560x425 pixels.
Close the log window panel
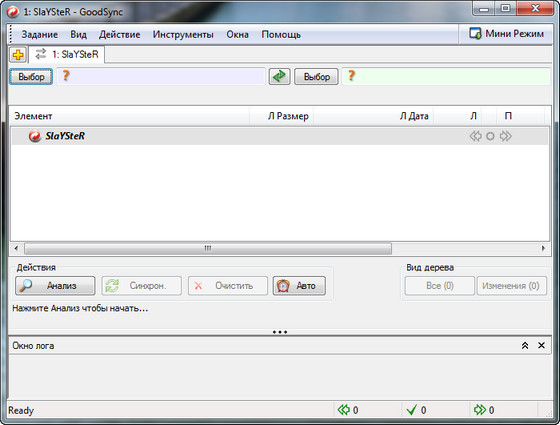point(541,345)
